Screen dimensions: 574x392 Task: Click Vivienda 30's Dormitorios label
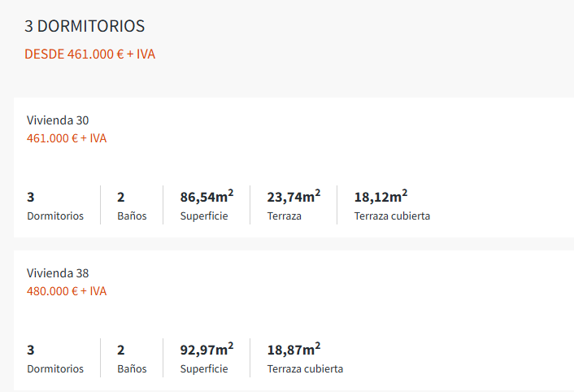click(x=55, y=216)
